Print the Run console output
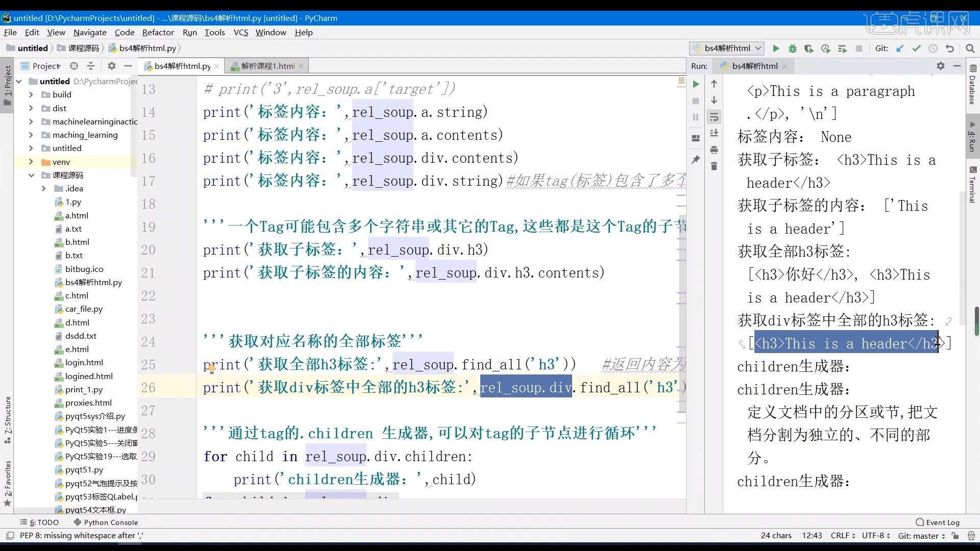Screen dimensions: 980x551 coord(714,150)
